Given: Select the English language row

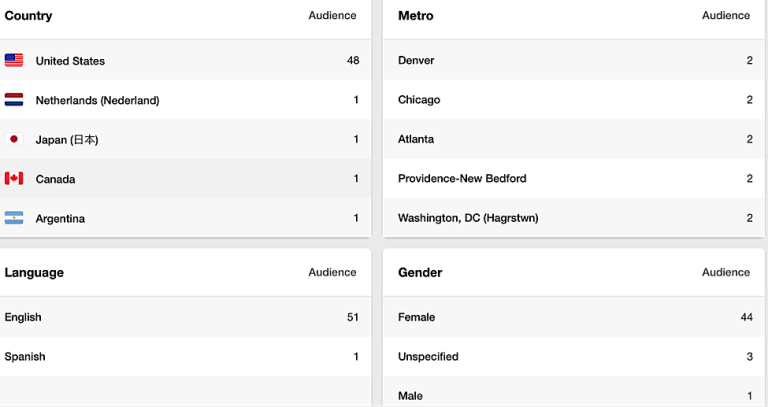Looking at the screenshot, I should coord(185,317).
